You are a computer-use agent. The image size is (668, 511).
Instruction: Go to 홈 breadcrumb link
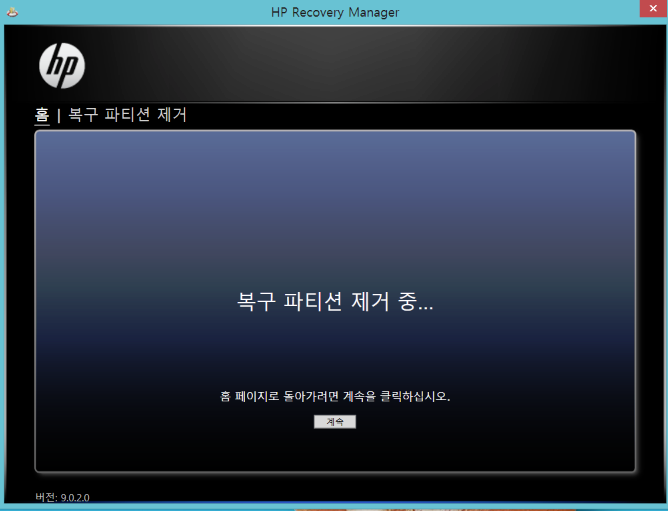click(42, 115)
